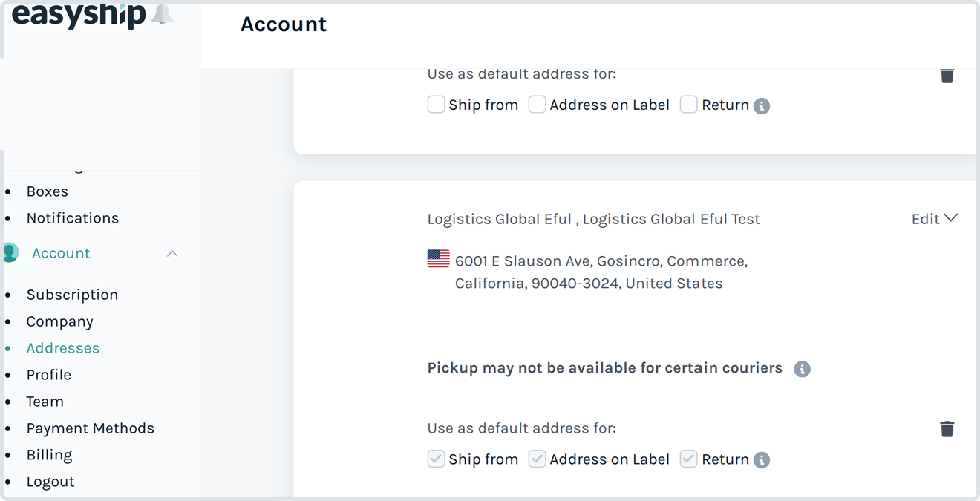Open the Team page from sidebar
The height and width of the screenshot is (501, 980).
45,401
